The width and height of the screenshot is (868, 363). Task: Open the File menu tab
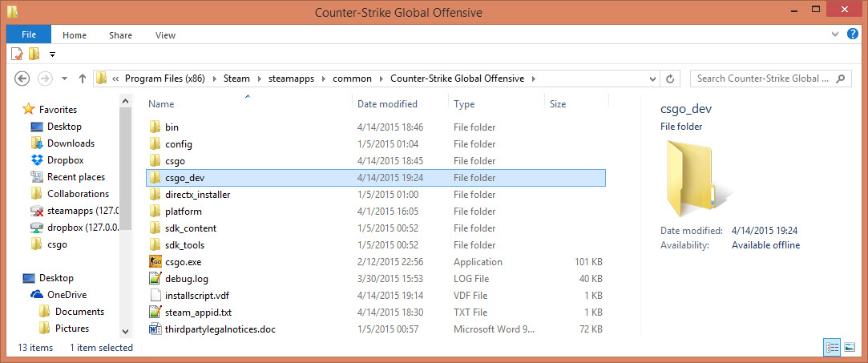[29, 35]
